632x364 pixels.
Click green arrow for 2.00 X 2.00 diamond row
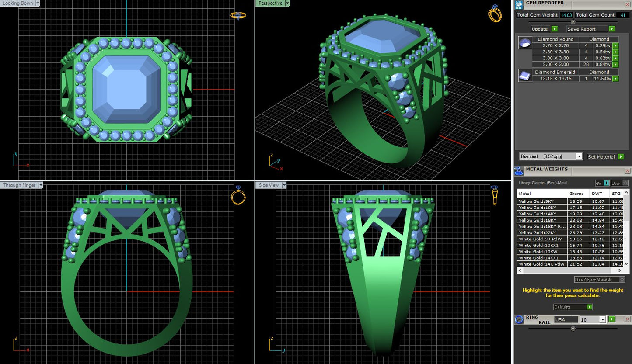615,65
